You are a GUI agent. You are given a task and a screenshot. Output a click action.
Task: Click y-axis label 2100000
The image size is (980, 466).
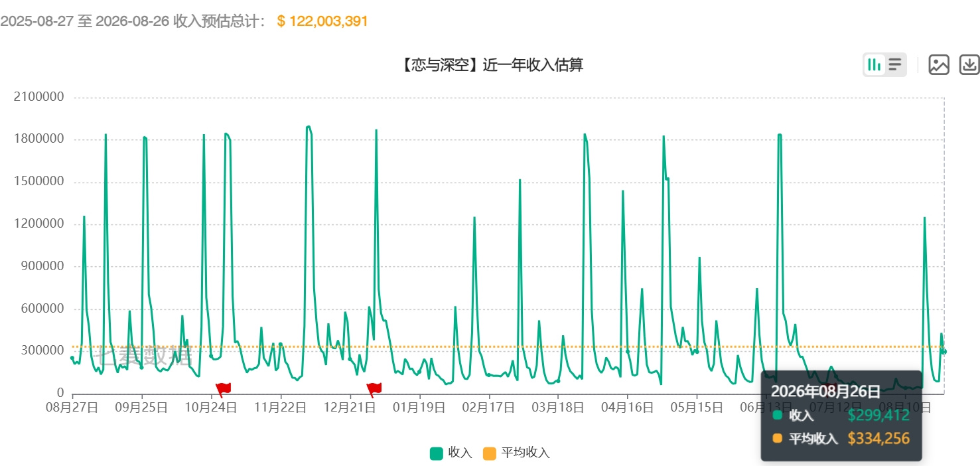(x=38, y=97)
